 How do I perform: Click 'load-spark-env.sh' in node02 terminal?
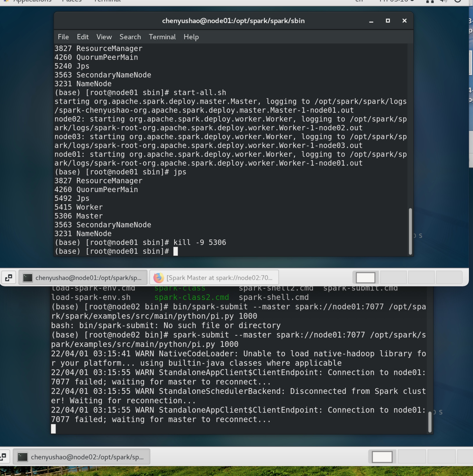click(x=91, y=297)
